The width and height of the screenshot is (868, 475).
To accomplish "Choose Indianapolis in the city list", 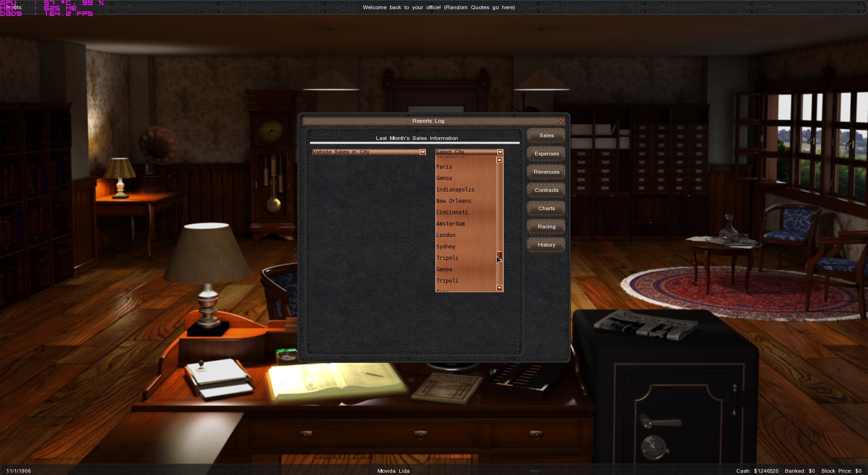I will pos(455,190).
